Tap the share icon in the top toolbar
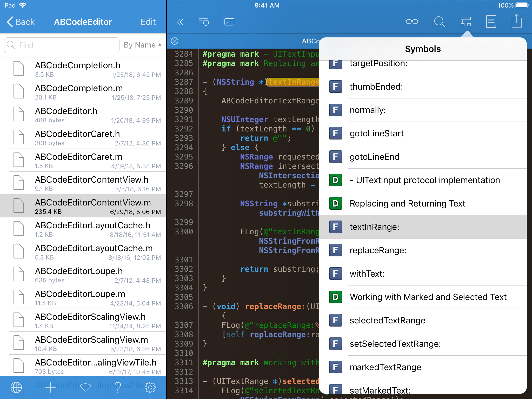Screen dimensions: 532x399 click(x=516, y=21)
